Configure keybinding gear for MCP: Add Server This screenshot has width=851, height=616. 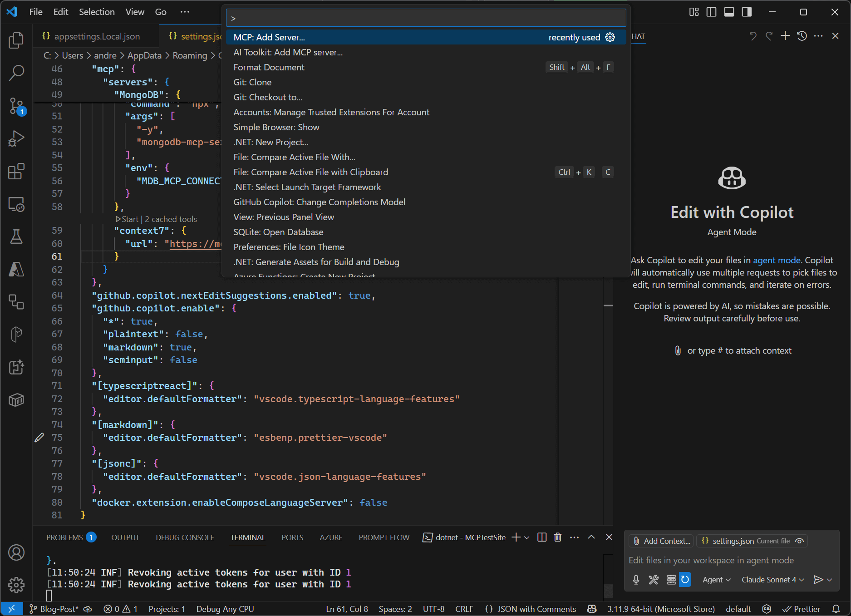point(610,37)
